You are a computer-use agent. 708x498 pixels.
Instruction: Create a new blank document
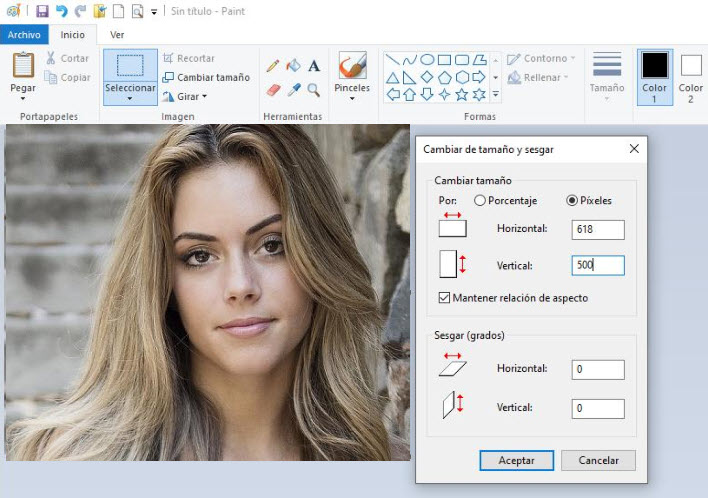118,11
